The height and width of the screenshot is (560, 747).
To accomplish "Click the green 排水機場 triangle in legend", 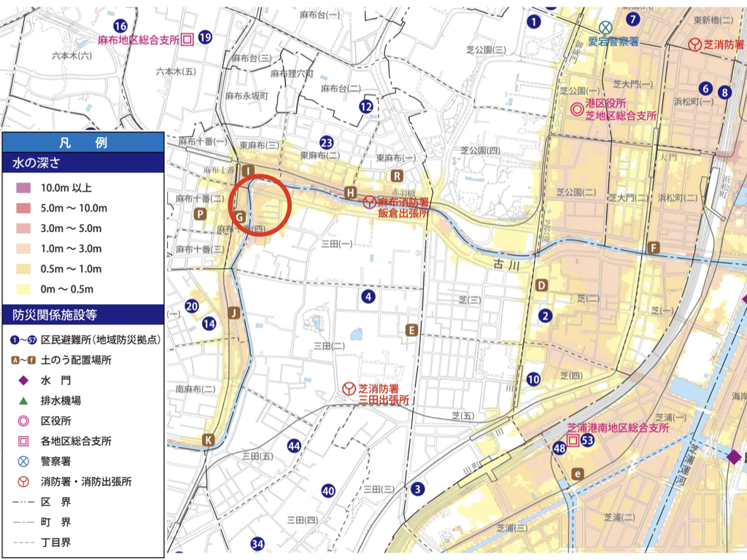I will pyautogui.click(x=23, y=400).
